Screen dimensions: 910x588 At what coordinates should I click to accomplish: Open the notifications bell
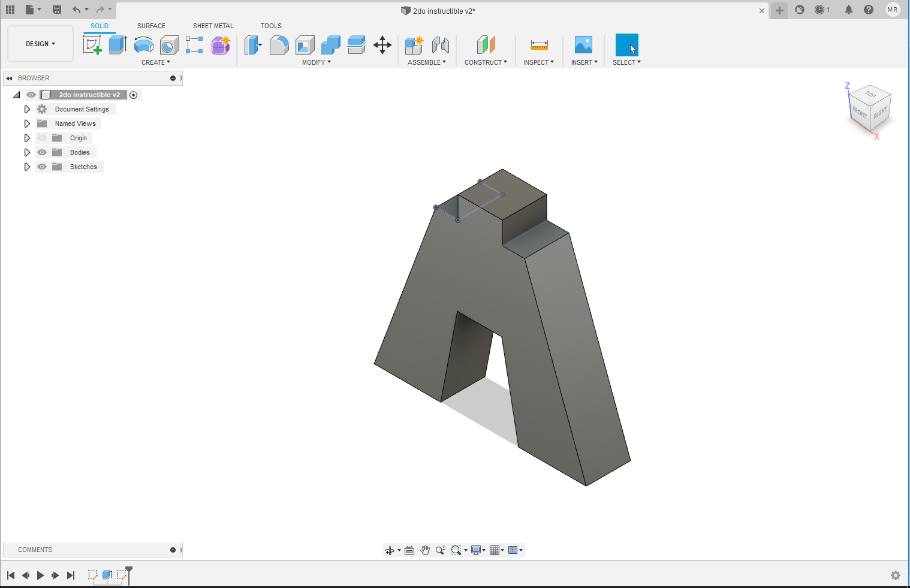849,10
